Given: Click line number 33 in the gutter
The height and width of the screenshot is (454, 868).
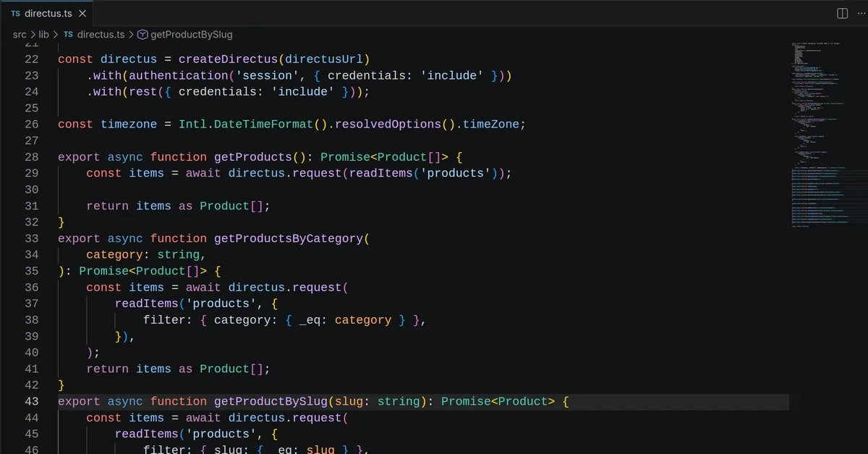Looking at the screenshot, I should click(x=31, y=238).
